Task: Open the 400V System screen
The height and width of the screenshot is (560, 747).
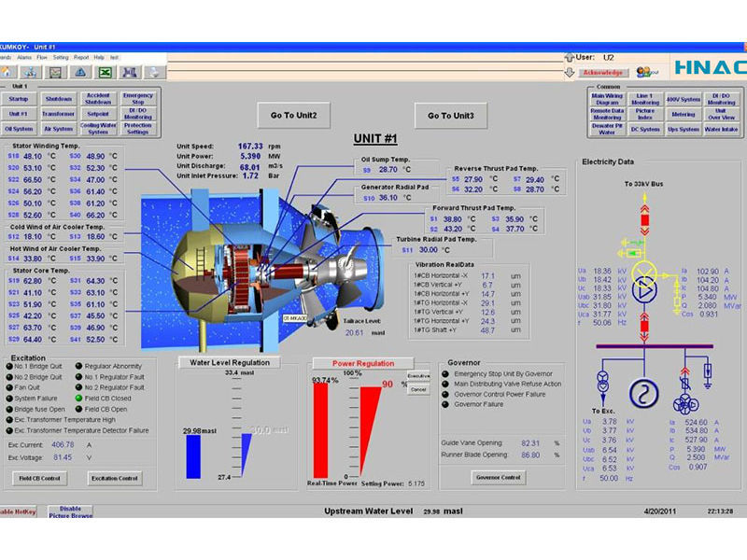Action: point(683,99)
